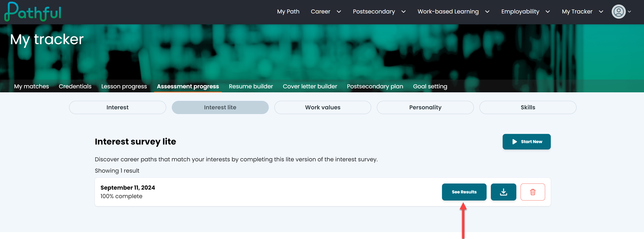Select the Personality assessment pill
Image resolution: width=644 pixels, height=239 pixels.
[425, 107]
